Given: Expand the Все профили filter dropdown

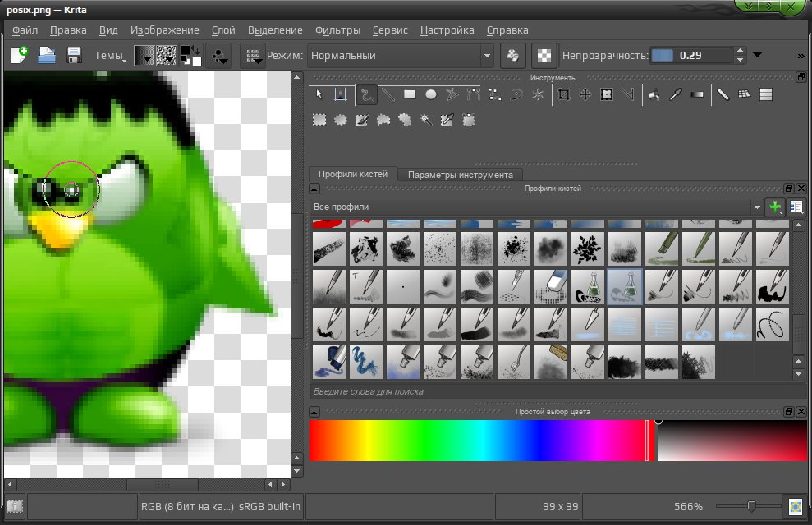Looking at the screenshot, I should point(536,207).
